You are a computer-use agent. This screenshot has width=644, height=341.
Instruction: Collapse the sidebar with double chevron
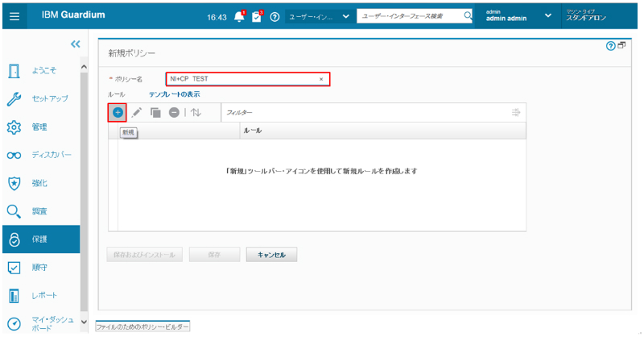click(76, 45)
